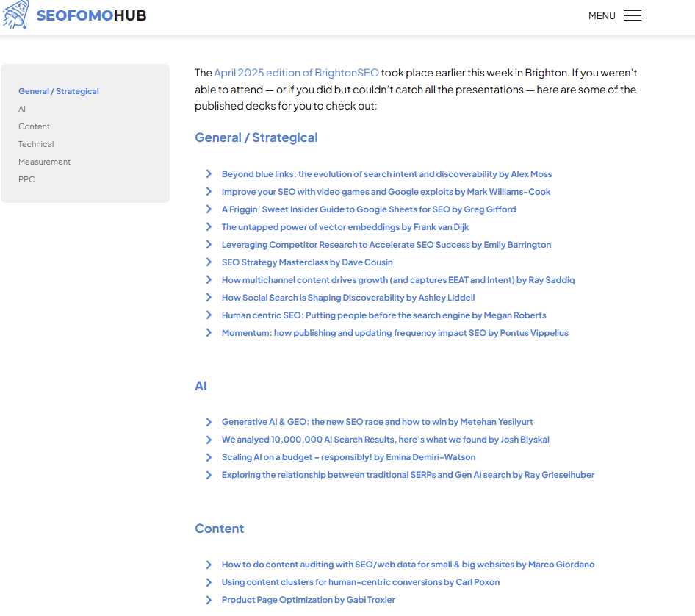Click chevron beside video games SEO item

[x=209, y=192]
